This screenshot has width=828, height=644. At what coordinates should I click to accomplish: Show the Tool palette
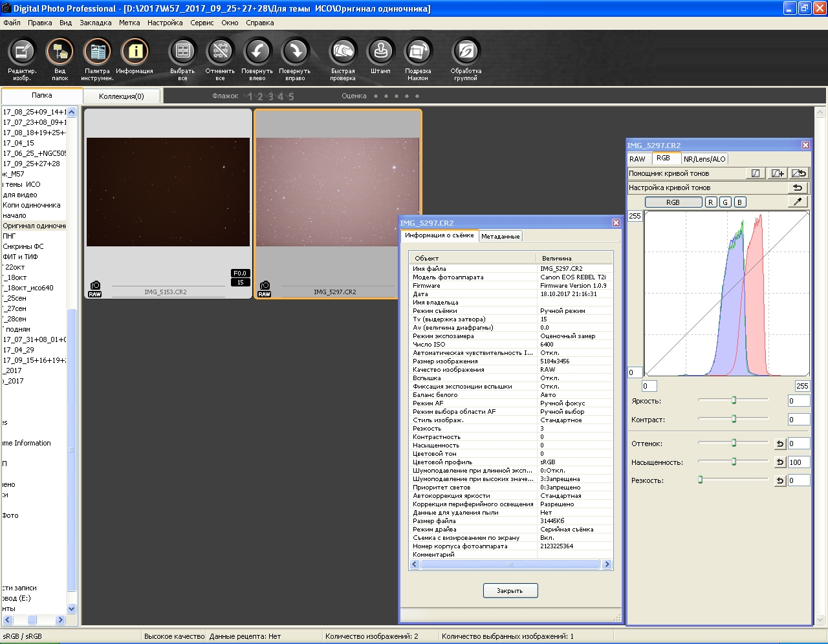(97, 52)
